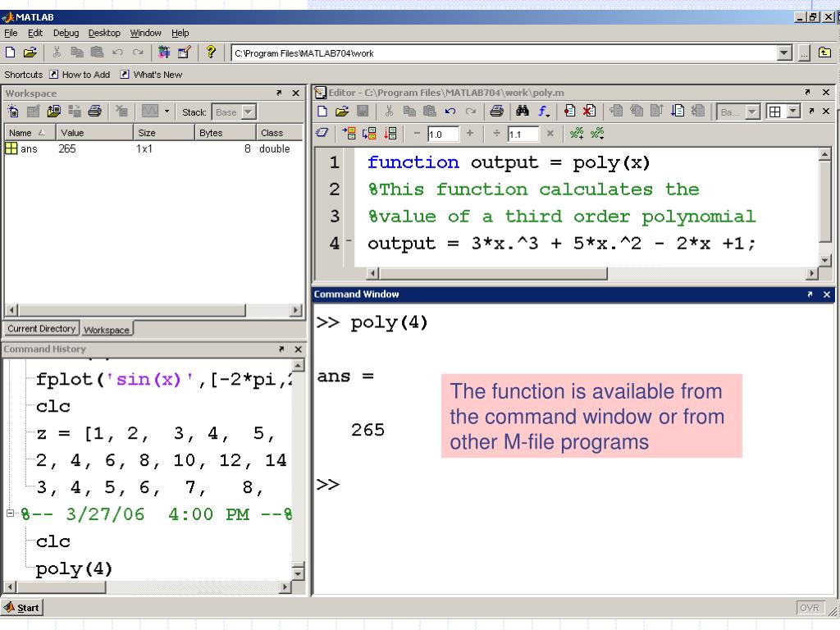This screenshot has width=840, height=630.
Task: Evaluate entire file icon in cell toolbar
Action: tap(390, 134)
